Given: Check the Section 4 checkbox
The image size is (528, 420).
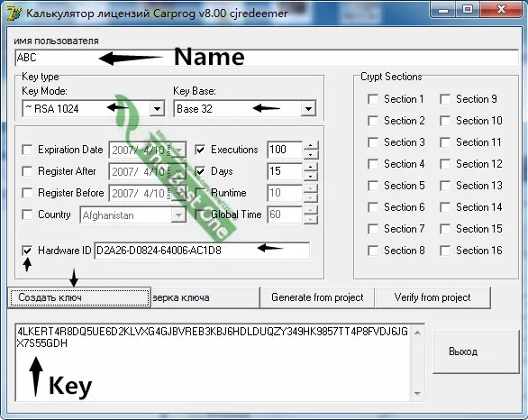Looking at the screenshot, I should (373, 164).
